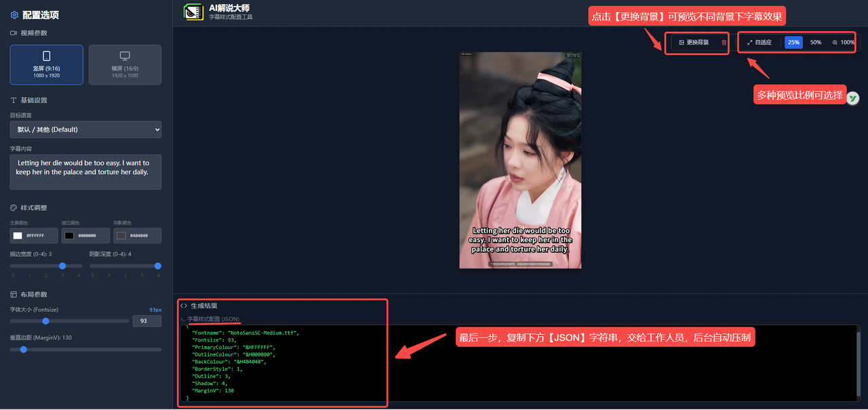Click the Fontsize number box showing 93
868x410 pixels.
click(146, 321)
